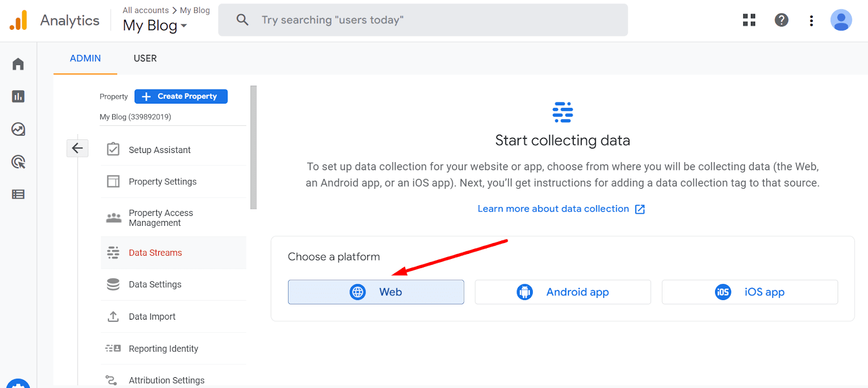868x388 pixels.
Task: Click the Create Property button
Action: point(181,96)
